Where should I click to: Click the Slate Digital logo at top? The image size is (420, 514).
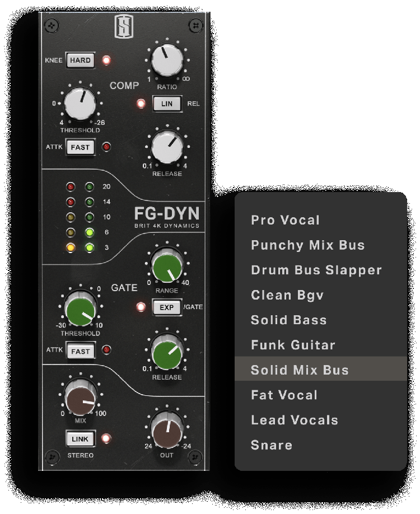pos(124,26)
